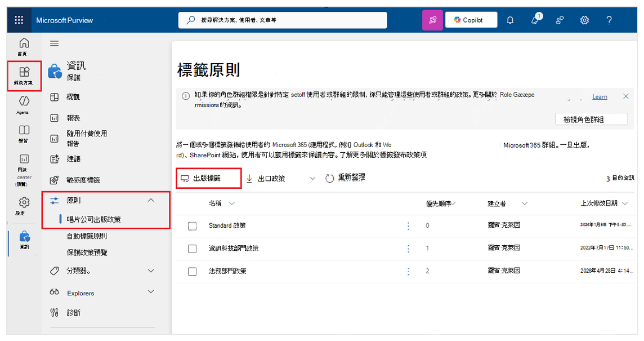Image resolution: width=644 pixels, height=341 pixels.
Task: Open the 資訊科技部門政策 policy name
Action: click(234, 249)
